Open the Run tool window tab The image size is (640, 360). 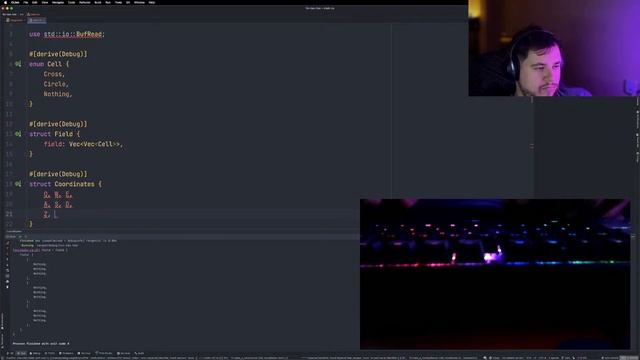click(21, 353)
